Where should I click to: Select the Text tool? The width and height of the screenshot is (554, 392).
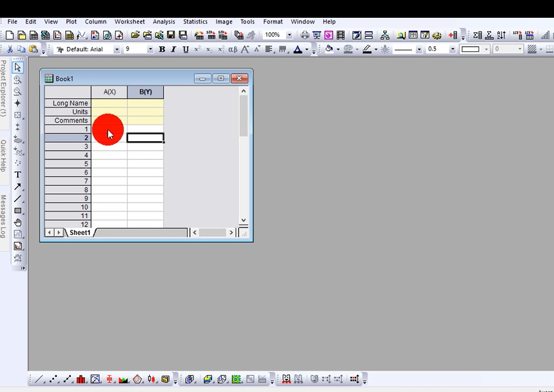click(18, 174)
